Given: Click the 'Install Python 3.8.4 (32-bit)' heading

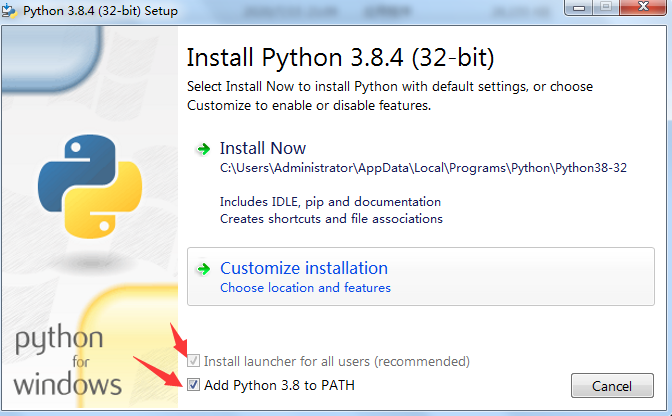Looking at the screenshot, I should 341,57.
